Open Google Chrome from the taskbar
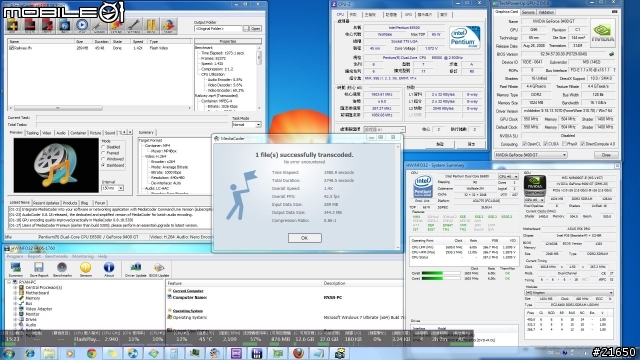 pyautogui.click(x=91, y=353)
